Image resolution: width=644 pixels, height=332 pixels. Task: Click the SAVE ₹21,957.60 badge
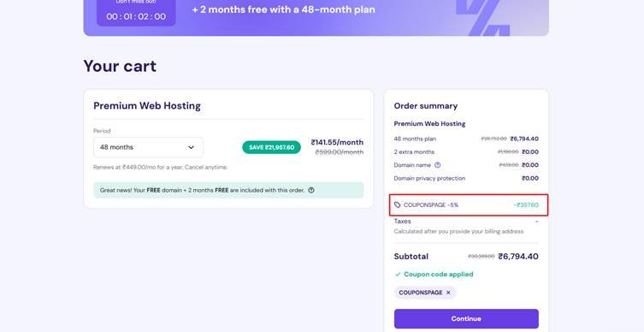(x=271, y=147)
